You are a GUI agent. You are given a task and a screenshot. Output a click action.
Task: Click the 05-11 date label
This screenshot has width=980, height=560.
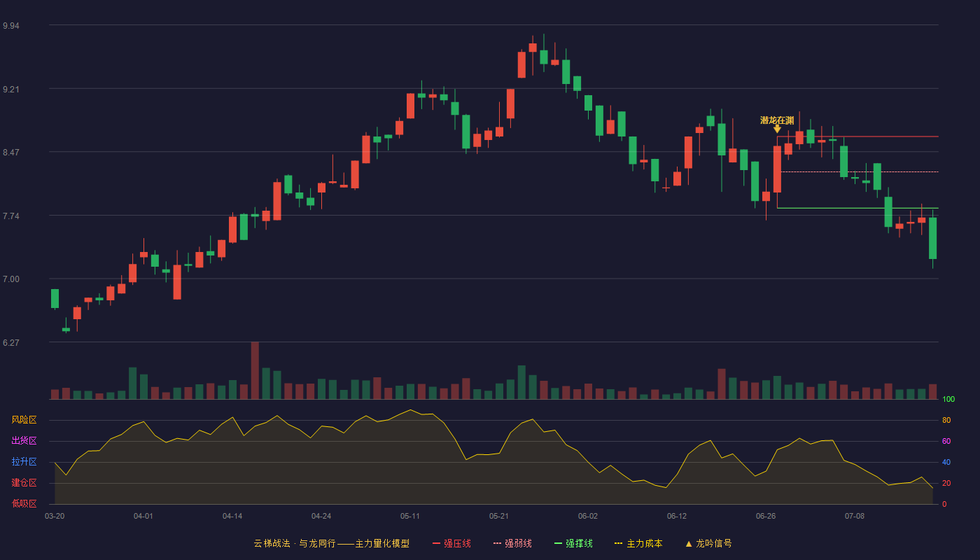(410, 516)
